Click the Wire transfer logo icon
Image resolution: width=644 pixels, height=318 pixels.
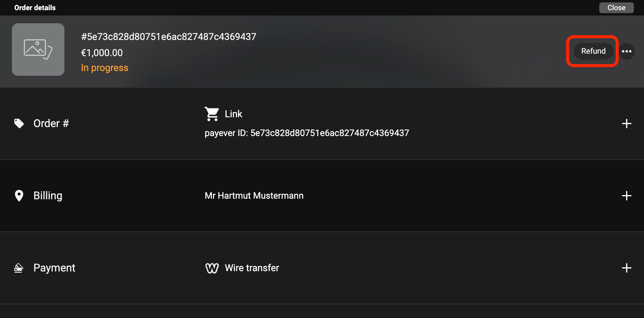(212, 268)
